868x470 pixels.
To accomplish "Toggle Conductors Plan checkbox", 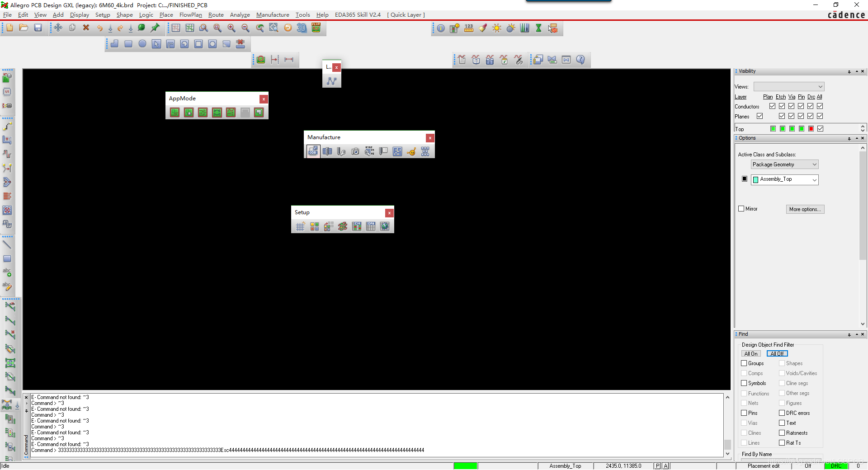I will pos(772,106).
